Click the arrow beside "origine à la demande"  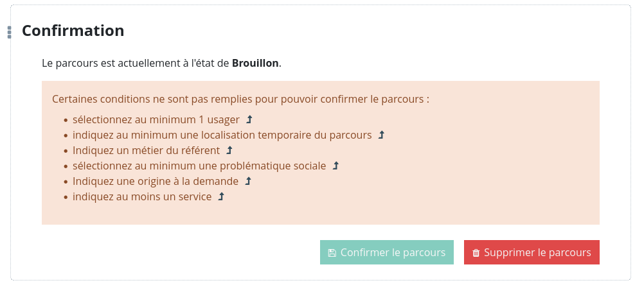248,181
